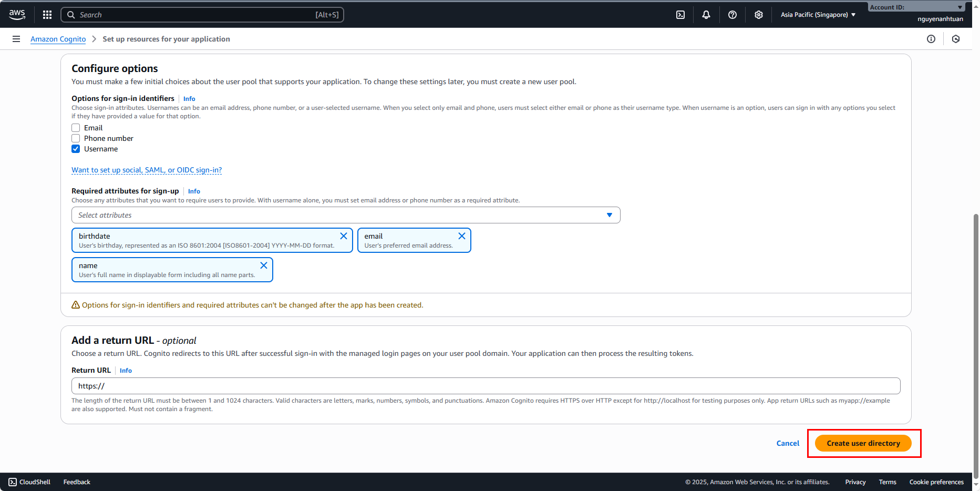Expand the Select attributes dropdown

tap(346, 215)
